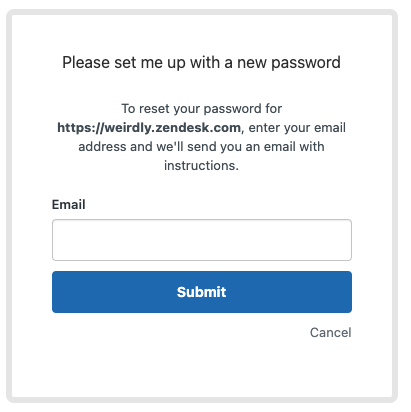The image size is (411, 412).
Task: Click the Email input field
Action: point(202,240)
